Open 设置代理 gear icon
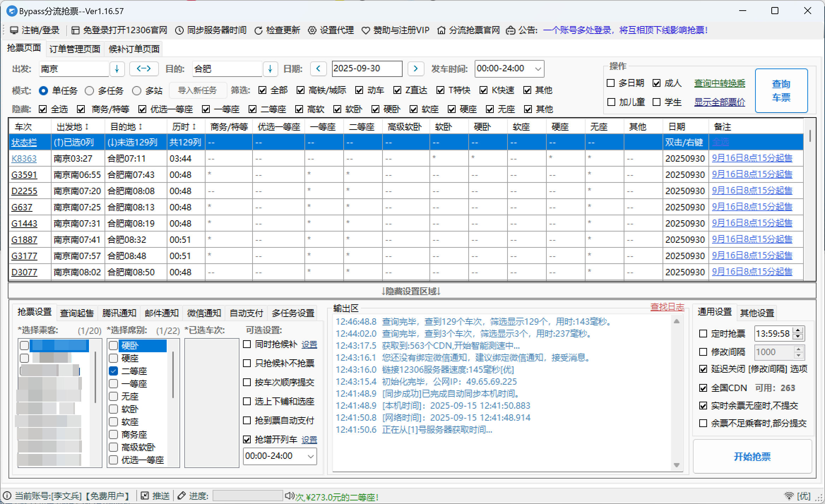This screenshot has width=825, height=504. pos(312,30)
